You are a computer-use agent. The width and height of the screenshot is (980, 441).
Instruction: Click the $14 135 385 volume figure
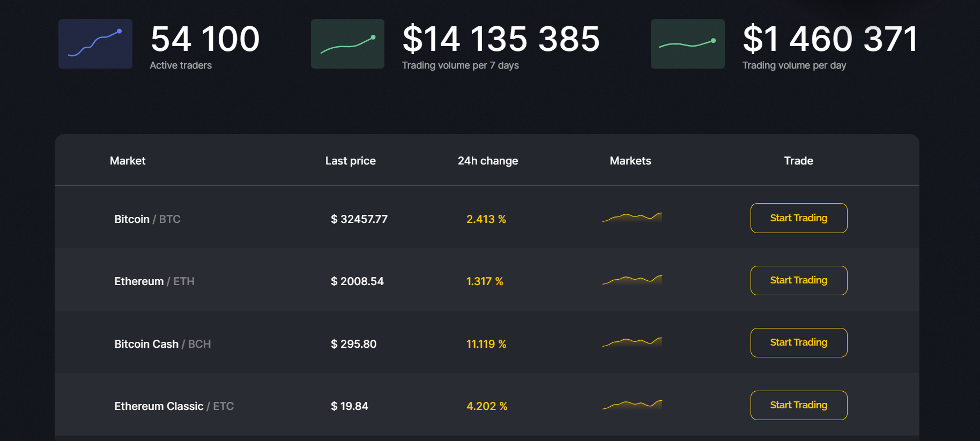[501, 39]
